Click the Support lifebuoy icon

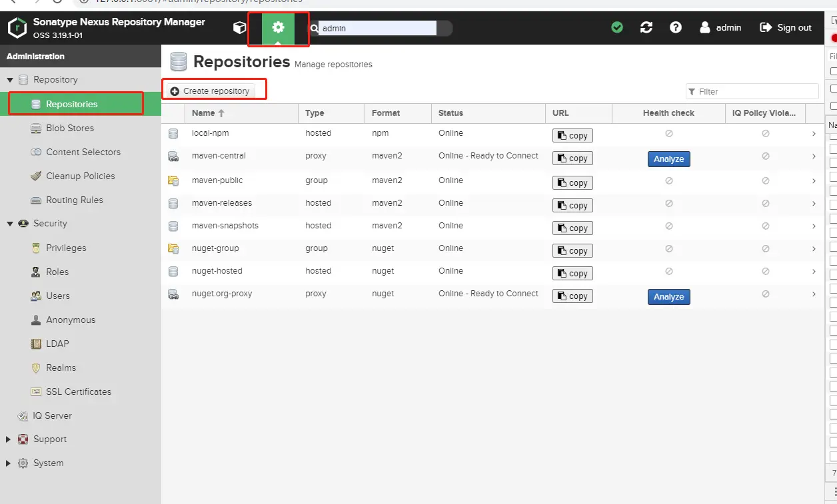(x=23, y=439)
